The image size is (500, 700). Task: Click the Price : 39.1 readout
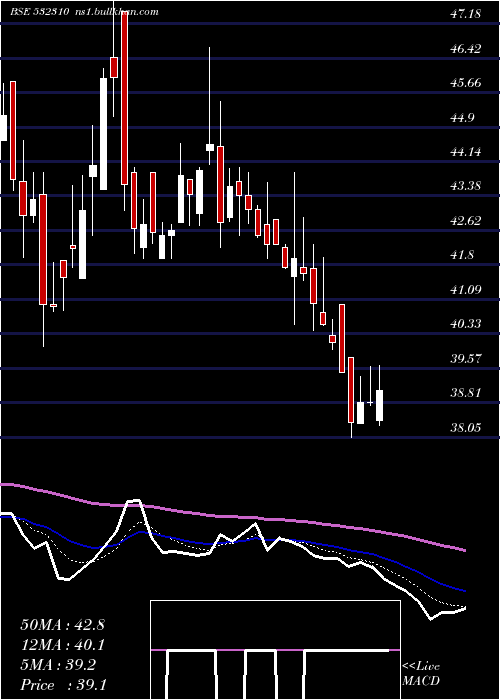pyautogui.click(x=63, y=685)
